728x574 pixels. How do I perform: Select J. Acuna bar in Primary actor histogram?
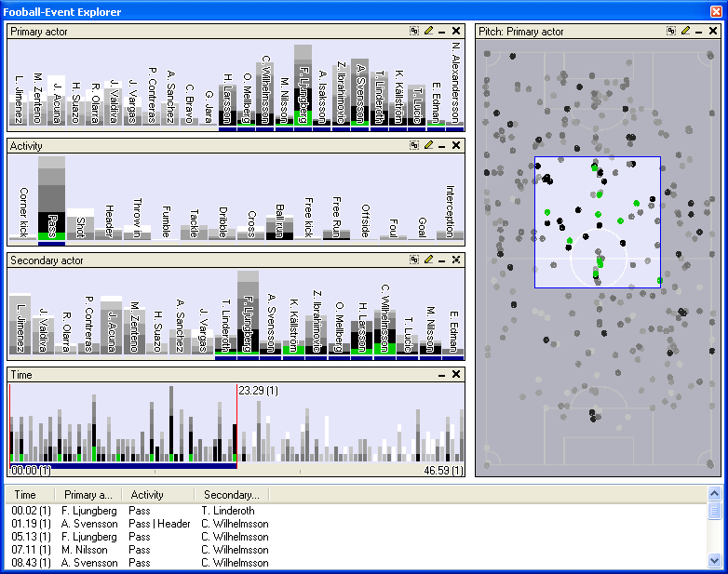56,100
